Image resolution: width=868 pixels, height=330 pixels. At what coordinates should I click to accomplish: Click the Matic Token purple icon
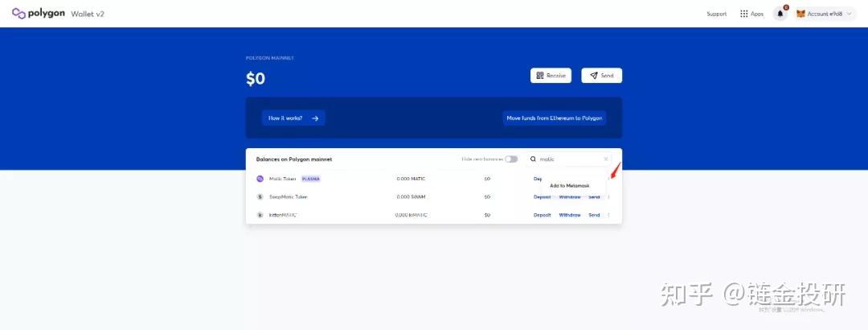coord(260,179)
